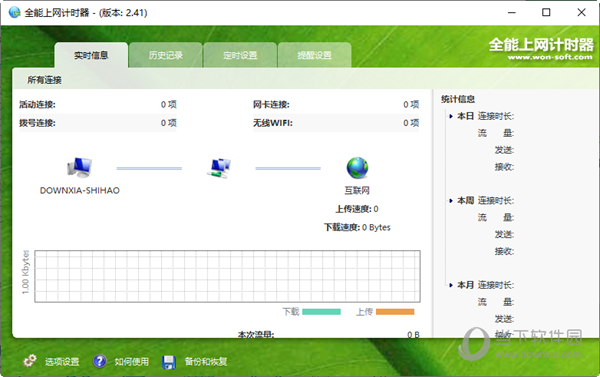Image resolution: width=600 pixels, height=377 pixels.
Task: Click the 本次流量 label
Action: 256,335
